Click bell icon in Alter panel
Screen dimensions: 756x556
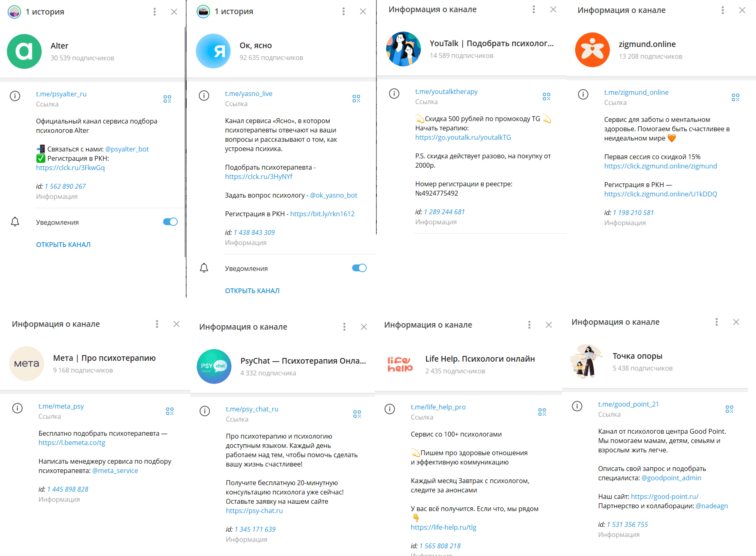(15, 222)
